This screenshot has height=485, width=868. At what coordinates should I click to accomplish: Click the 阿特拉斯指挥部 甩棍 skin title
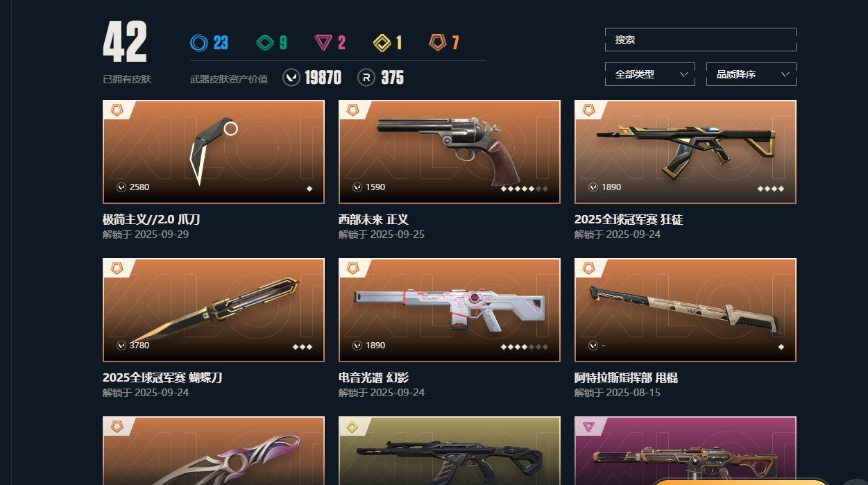(626, 378)
